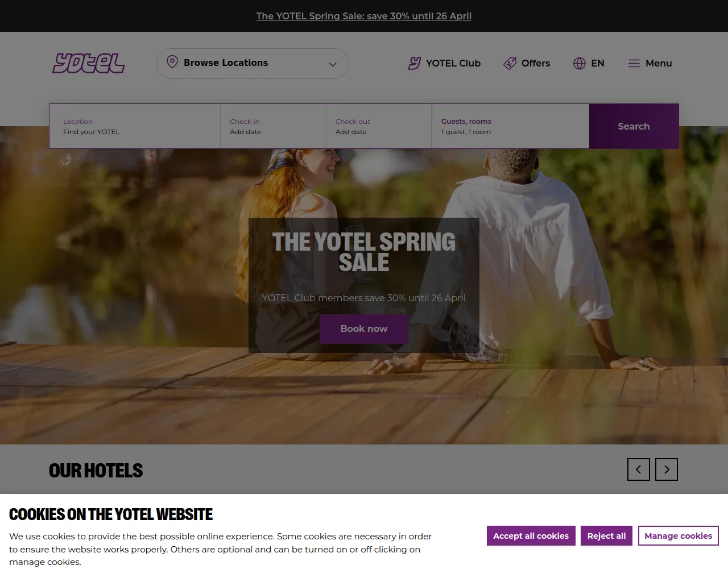Screen dimensions: 728x582
Task: Open the Offers menu item
Action: click(527, 63)
